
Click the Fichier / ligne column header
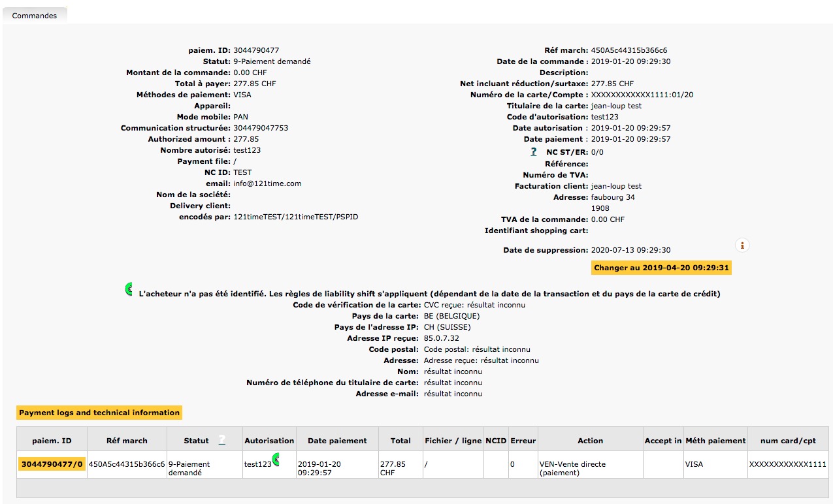(453, 440)
